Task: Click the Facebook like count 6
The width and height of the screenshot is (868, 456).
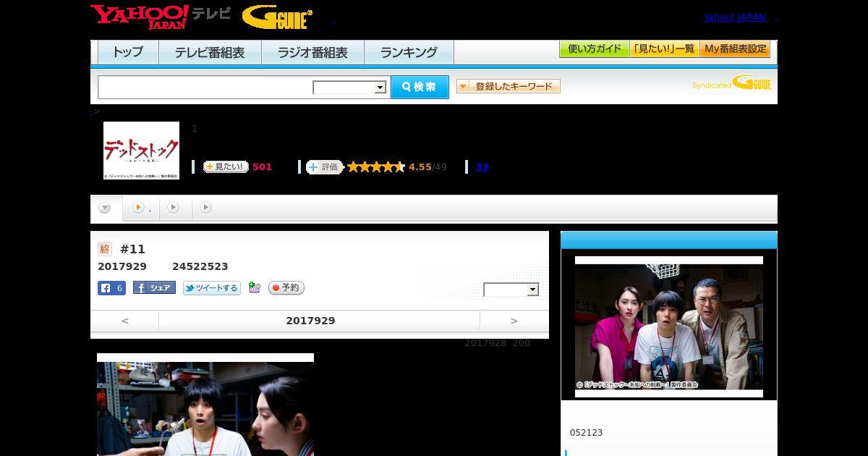Action: coord(111,288)
